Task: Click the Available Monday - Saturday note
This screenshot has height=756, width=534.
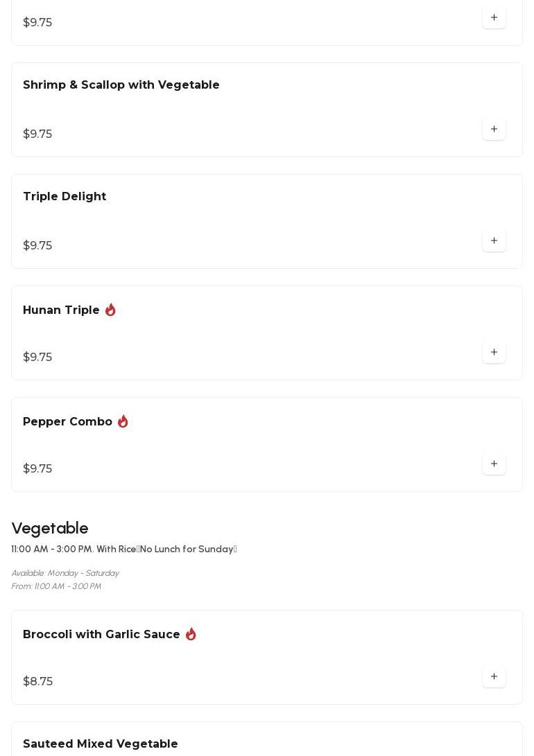Action: [65, 573]
